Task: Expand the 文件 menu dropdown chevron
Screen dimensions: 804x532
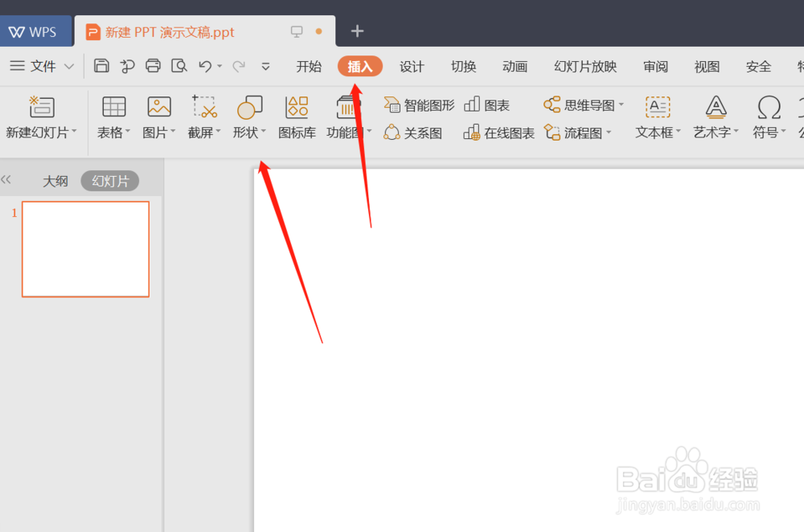Action: pyautogui.click(x=69, y=66)
